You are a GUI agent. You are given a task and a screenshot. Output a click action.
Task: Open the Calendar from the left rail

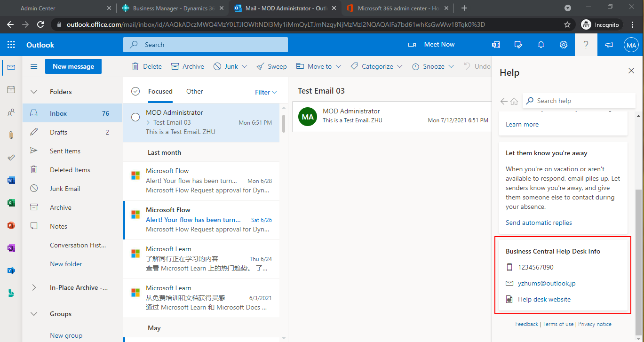pyautogui.click(x=10, y=89)
